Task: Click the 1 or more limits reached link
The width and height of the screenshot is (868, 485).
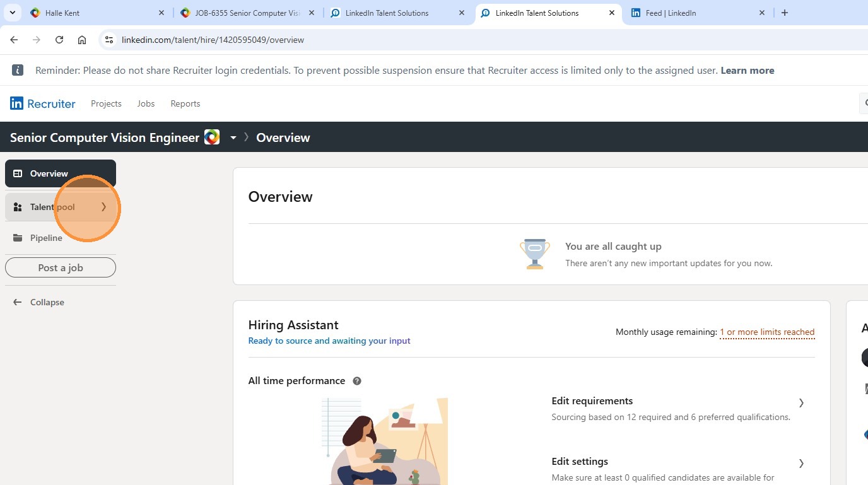Action: coord(767,332)
